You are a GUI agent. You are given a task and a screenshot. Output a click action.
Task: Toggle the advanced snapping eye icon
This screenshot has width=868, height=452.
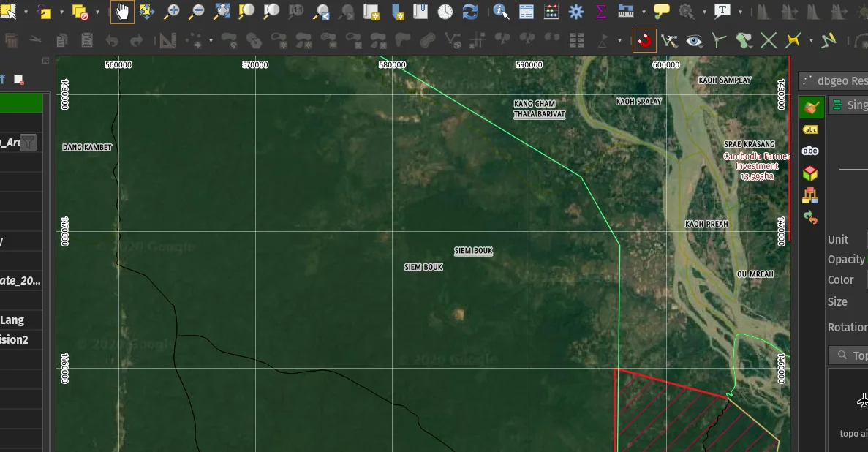694,40
